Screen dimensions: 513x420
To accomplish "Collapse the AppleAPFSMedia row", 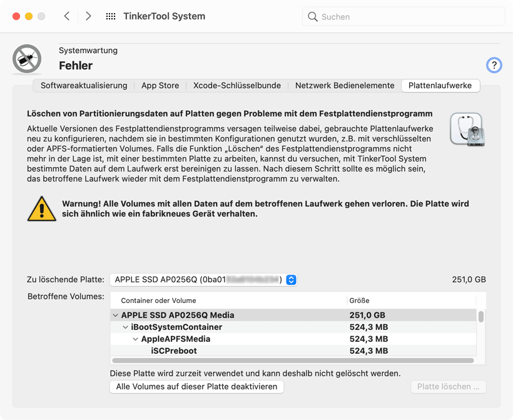I will [x=135, y=339].
